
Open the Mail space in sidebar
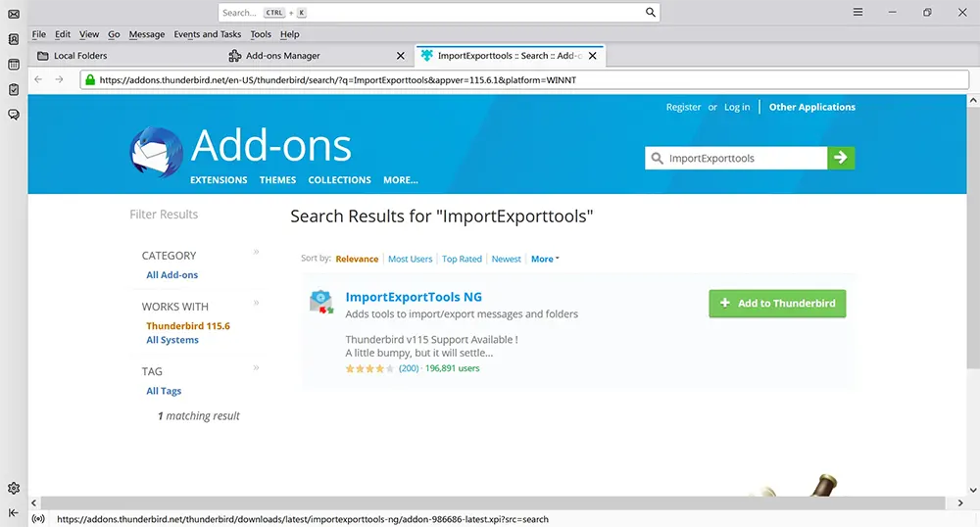pos(14,14)
